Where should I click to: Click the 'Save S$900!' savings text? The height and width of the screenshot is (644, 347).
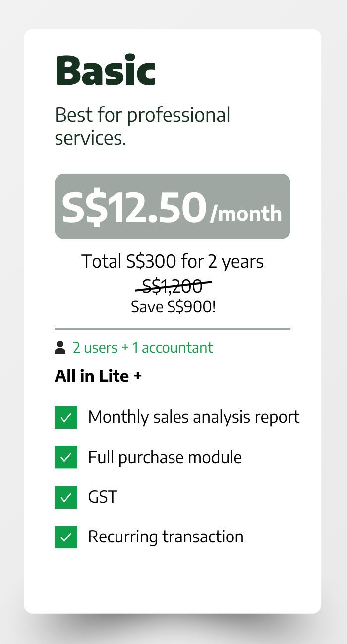coord(173,307)
